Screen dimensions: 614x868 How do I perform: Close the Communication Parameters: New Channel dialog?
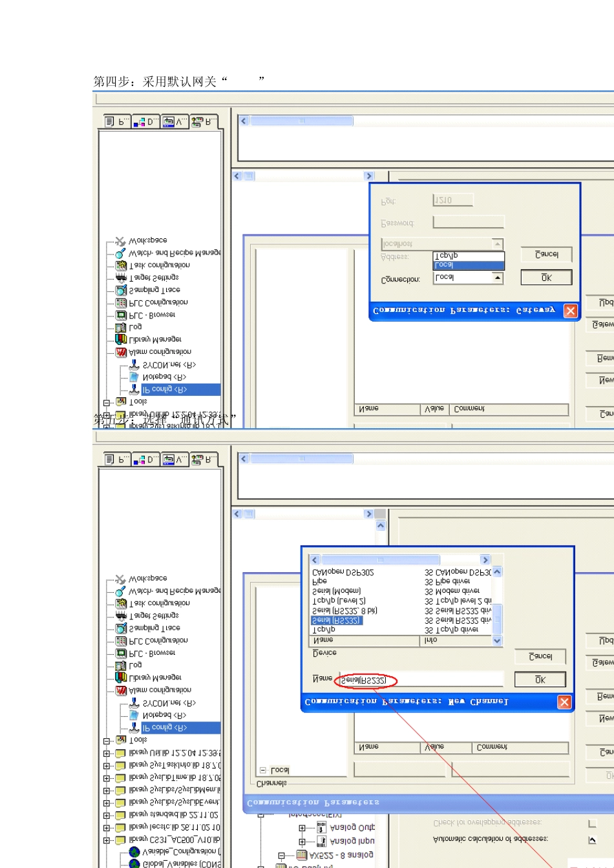tap(564, 702)
